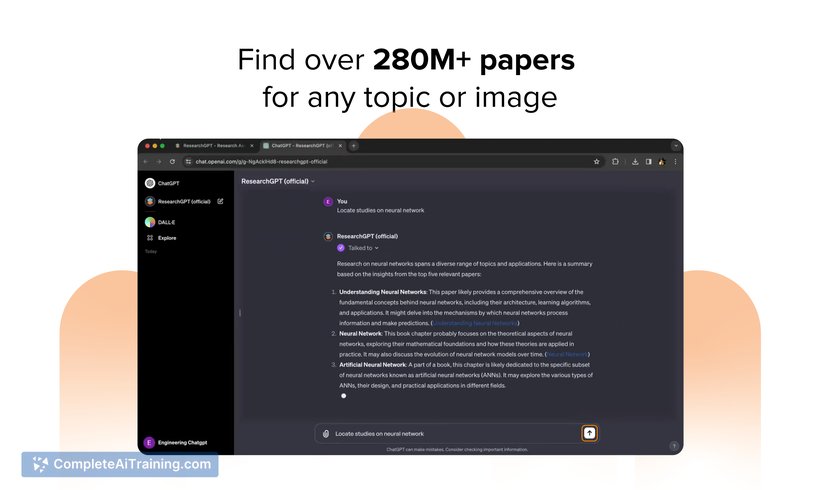The height and width of the screenshot is (490, 820).
Task: Click the ResearchGPT (official) reply avatar
Action: click(x=328, y=236)
